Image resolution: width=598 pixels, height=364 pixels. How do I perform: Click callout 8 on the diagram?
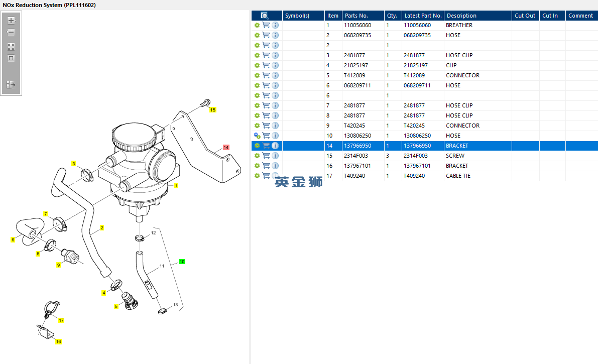[38, 254]
